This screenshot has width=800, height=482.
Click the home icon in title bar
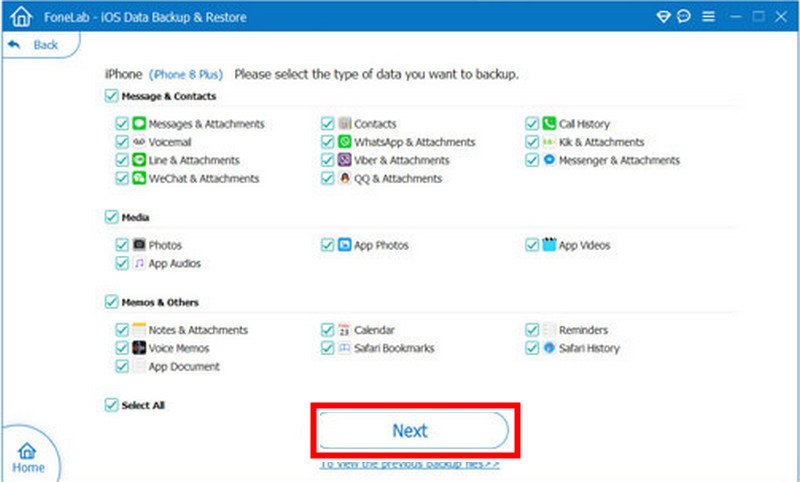[21, 17]
